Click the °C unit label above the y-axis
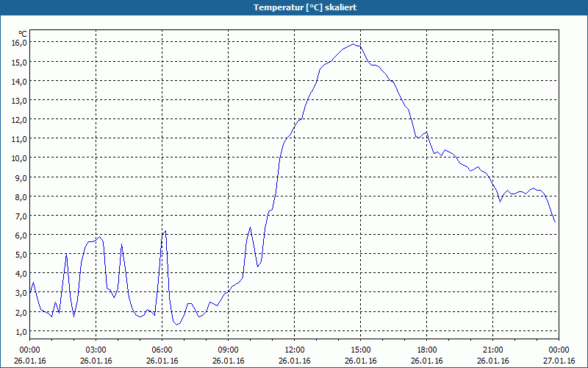Screen dimensions: 588x368 [x=23, y=34]
